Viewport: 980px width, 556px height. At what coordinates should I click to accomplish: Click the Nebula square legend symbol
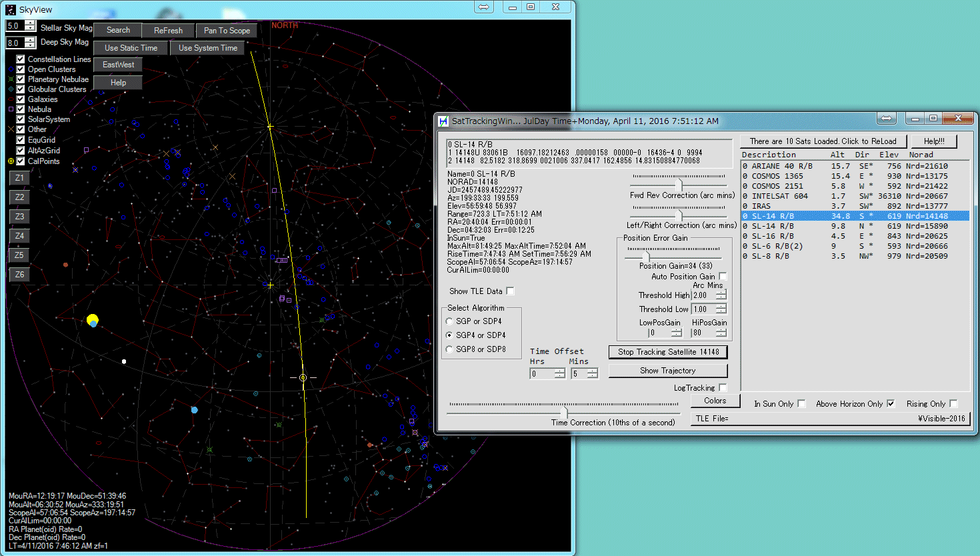pyautogui.click(x=11, y=109)
